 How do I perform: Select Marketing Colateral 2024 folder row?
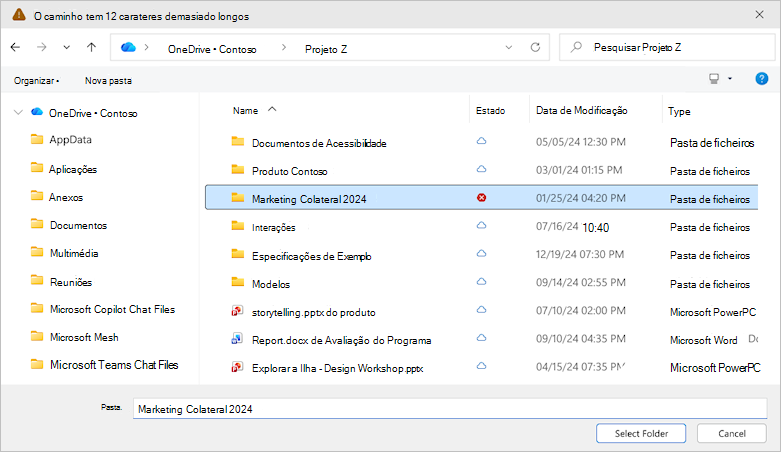(482, 198)
